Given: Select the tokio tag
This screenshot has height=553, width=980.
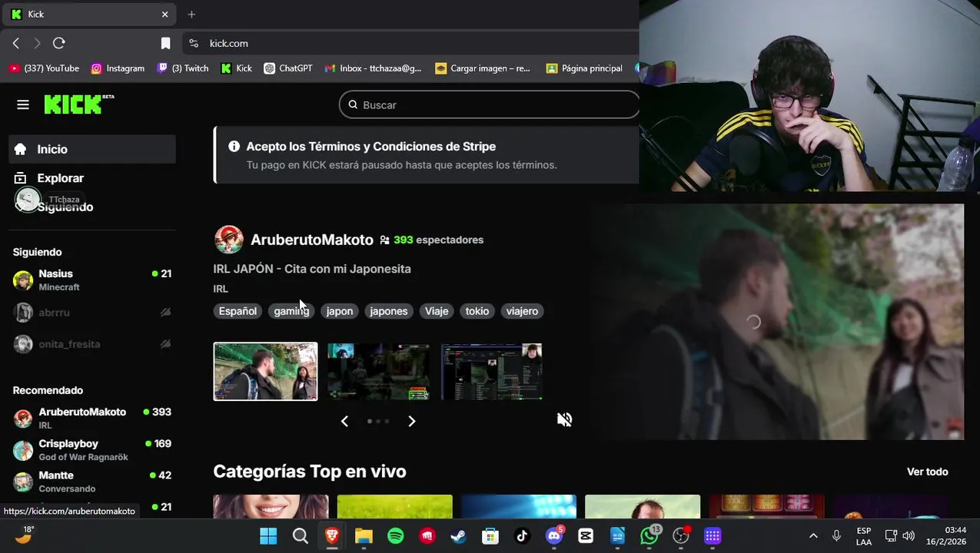Looking at the screenshot, I should coord(477,311).
